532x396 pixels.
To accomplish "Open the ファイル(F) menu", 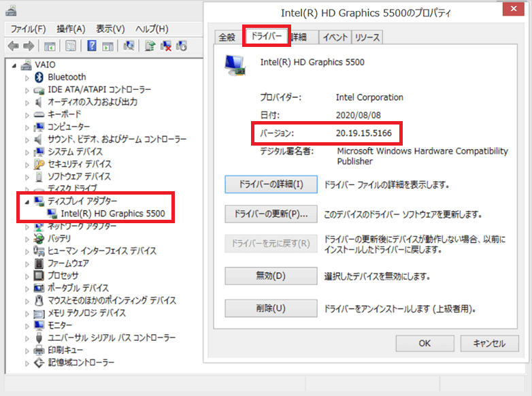I will tap(28, 29).
